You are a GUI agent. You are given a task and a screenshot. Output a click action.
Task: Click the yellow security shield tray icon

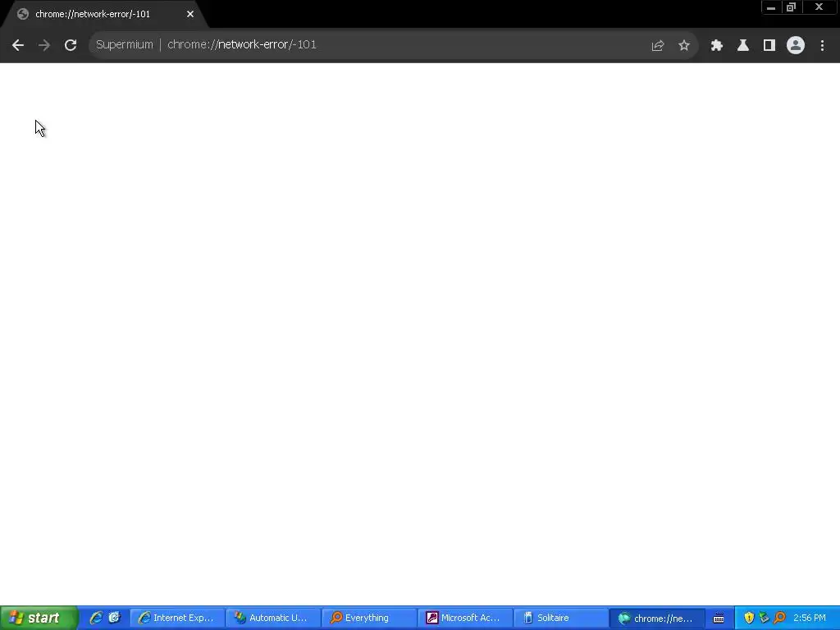tap(749, 618)
